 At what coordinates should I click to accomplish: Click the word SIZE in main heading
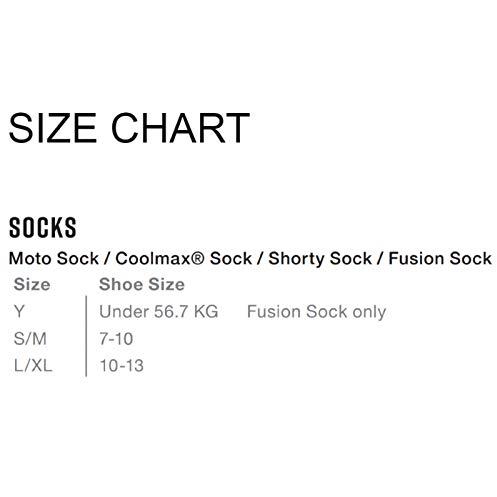click(x=53, y=128)
